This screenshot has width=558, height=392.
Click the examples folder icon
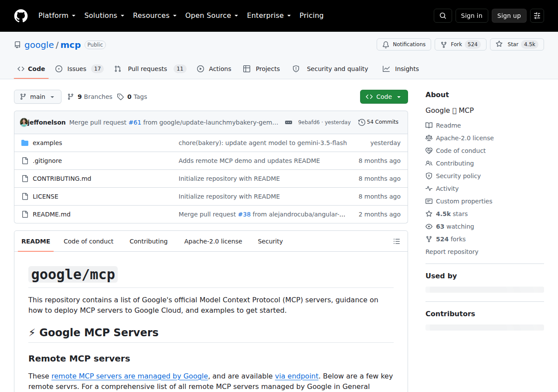(25, 143)
